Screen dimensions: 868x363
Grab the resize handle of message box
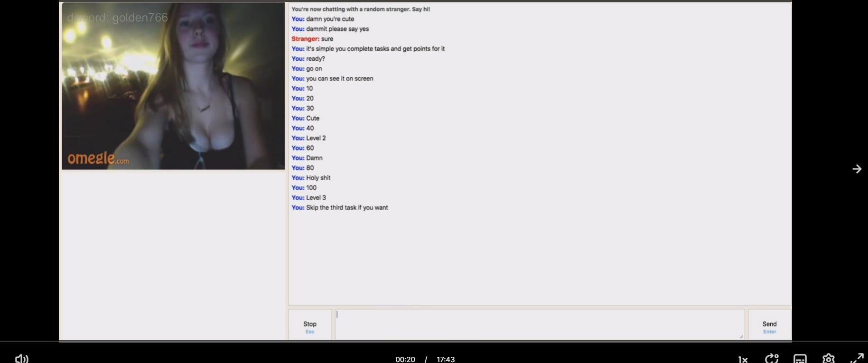[741, 336]
